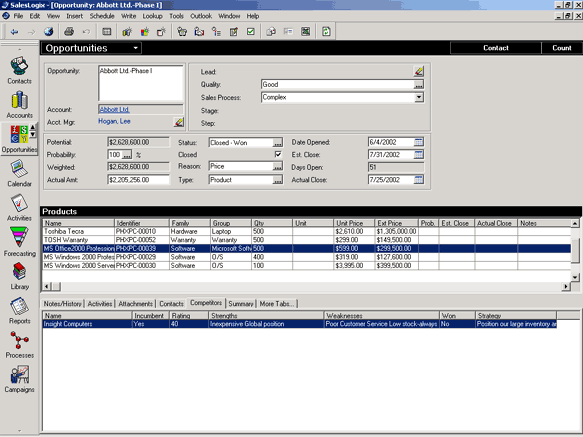Open the Opportunities view dropdown
Screen dimensions: 583x437
point(136,48)
